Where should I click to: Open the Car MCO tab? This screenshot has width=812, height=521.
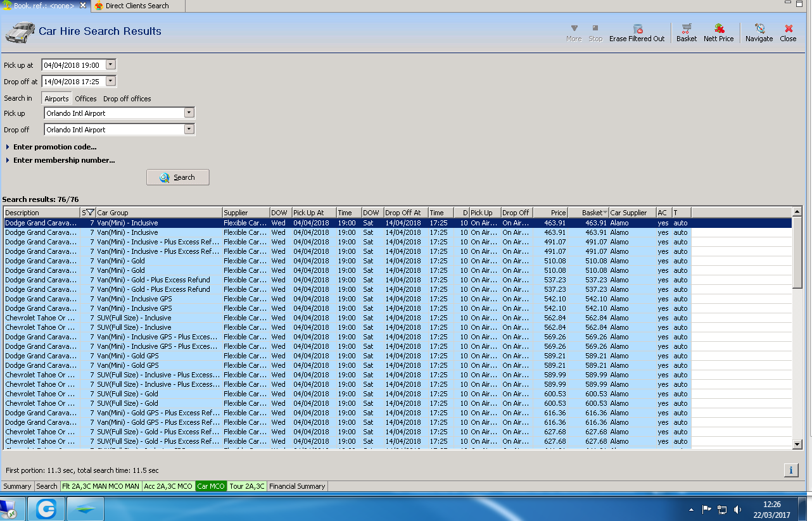211,486
